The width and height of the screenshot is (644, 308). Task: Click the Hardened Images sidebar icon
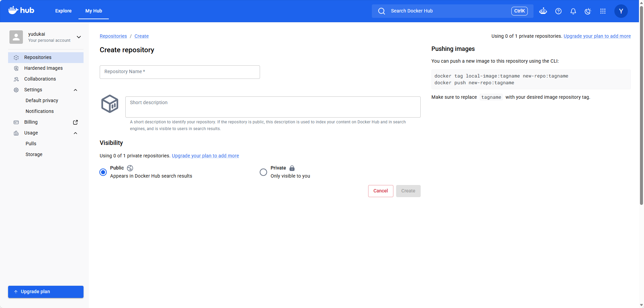pos(16,68)
